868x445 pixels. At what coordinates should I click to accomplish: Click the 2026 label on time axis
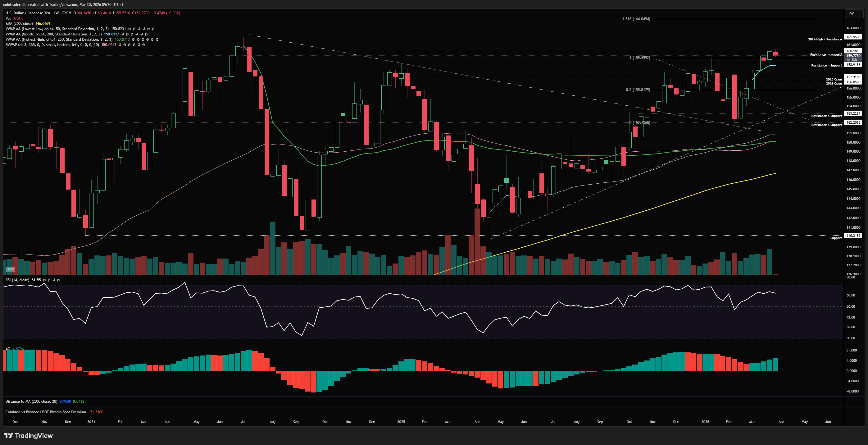705,422
